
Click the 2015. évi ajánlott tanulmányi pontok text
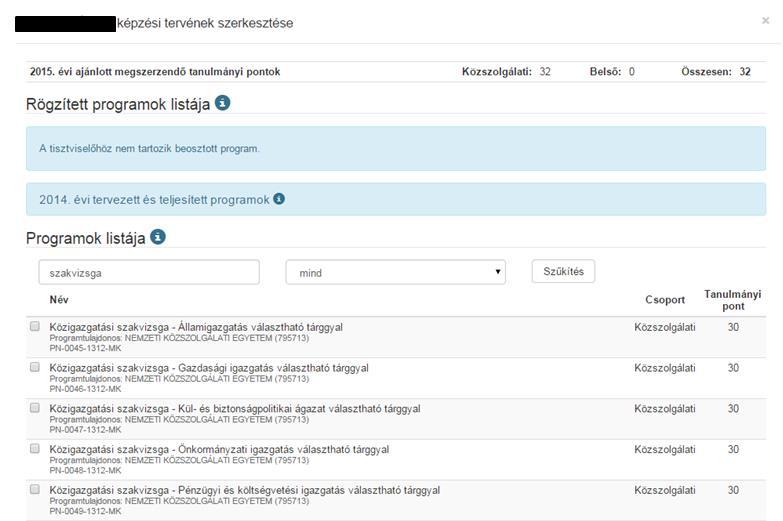tap(155, 72)
